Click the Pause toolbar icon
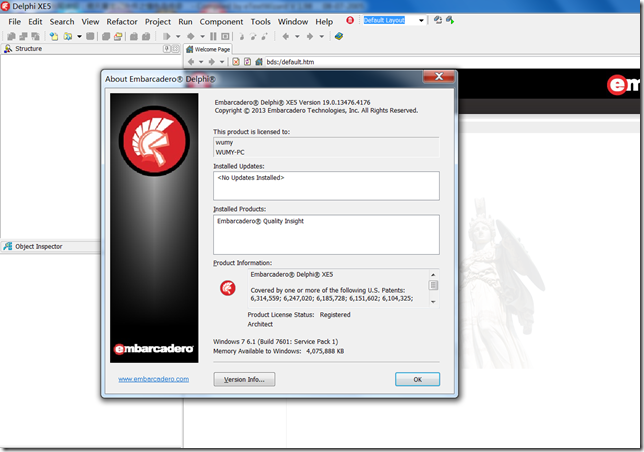644x452 pixels. (213, 37)
